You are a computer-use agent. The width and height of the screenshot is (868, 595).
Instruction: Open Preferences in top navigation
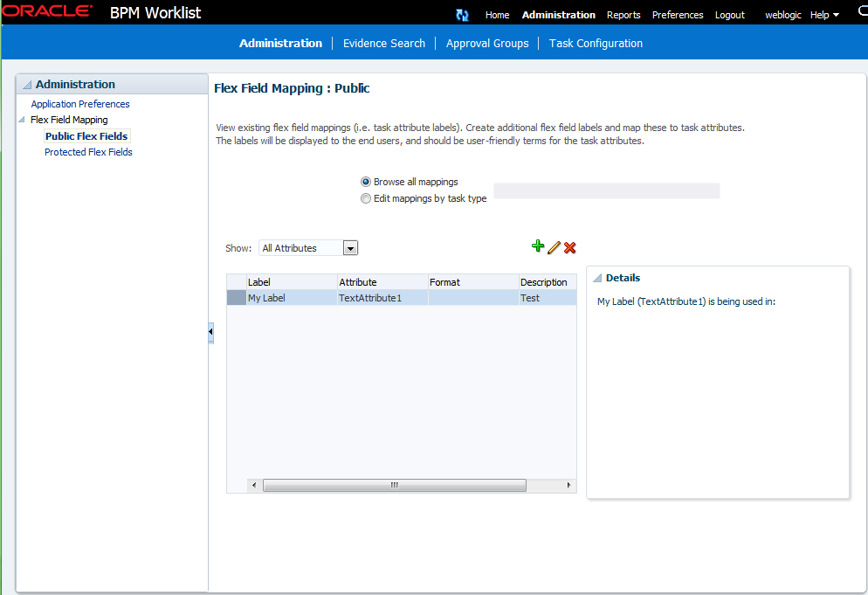678,15
